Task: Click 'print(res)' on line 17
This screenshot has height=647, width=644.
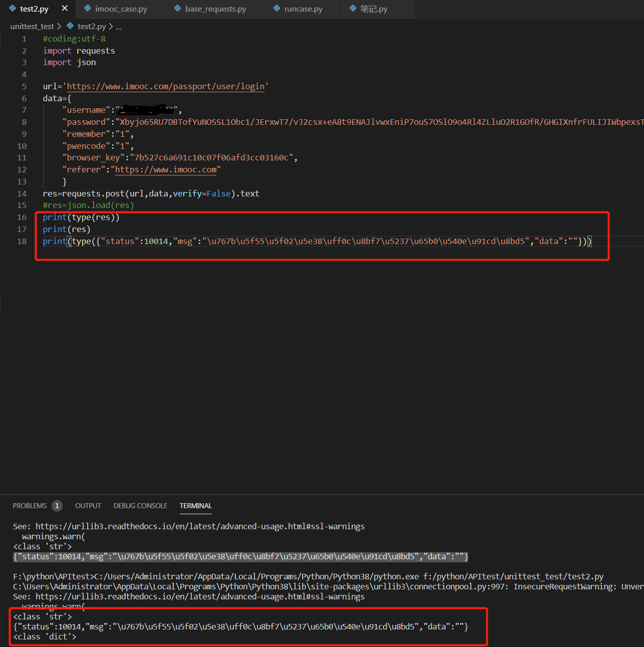Action: (67, 229)
